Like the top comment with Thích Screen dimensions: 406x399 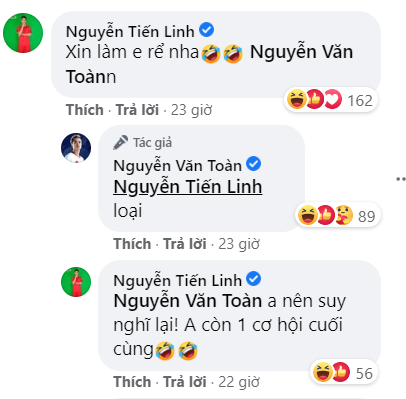pyautogui.click(x=85, y=110)
